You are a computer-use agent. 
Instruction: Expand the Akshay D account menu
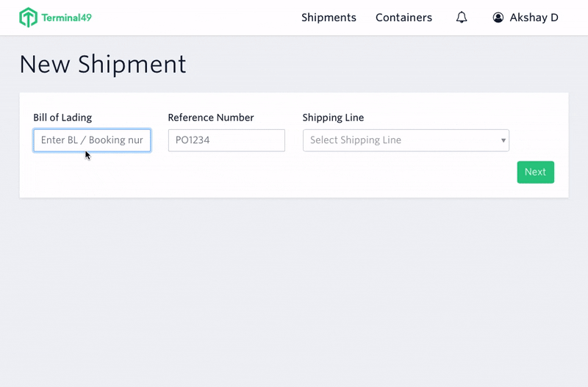point(534,18)
